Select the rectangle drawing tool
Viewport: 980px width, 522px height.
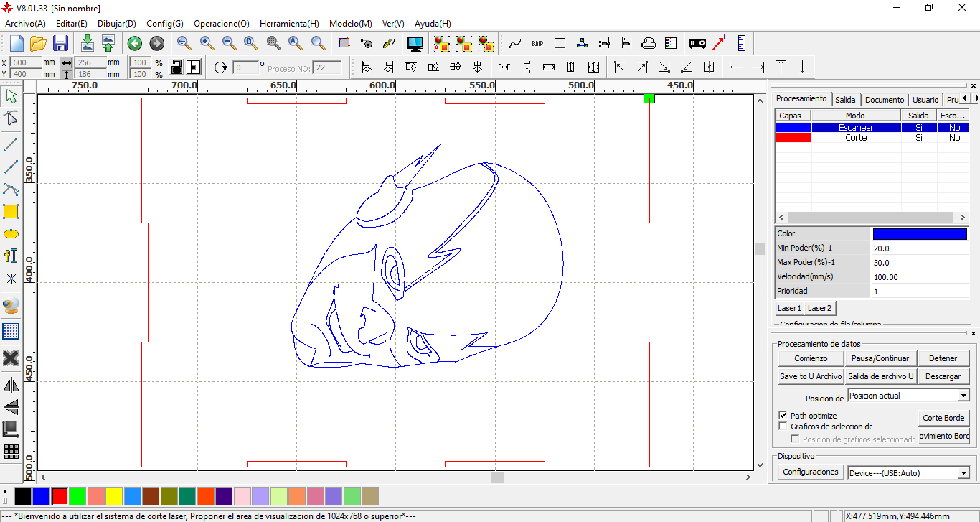pos(11,212)
